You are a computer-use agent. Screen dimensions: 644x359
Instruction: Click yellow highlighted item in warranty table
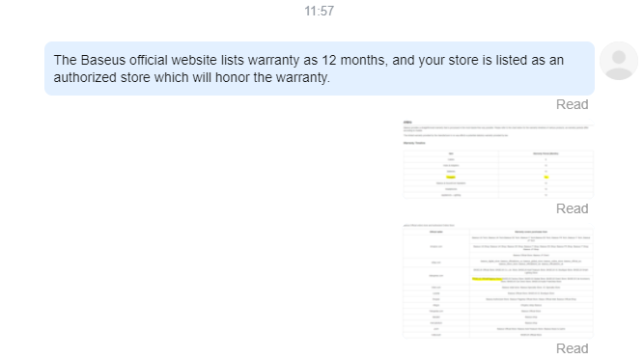[x=451, y=178]
